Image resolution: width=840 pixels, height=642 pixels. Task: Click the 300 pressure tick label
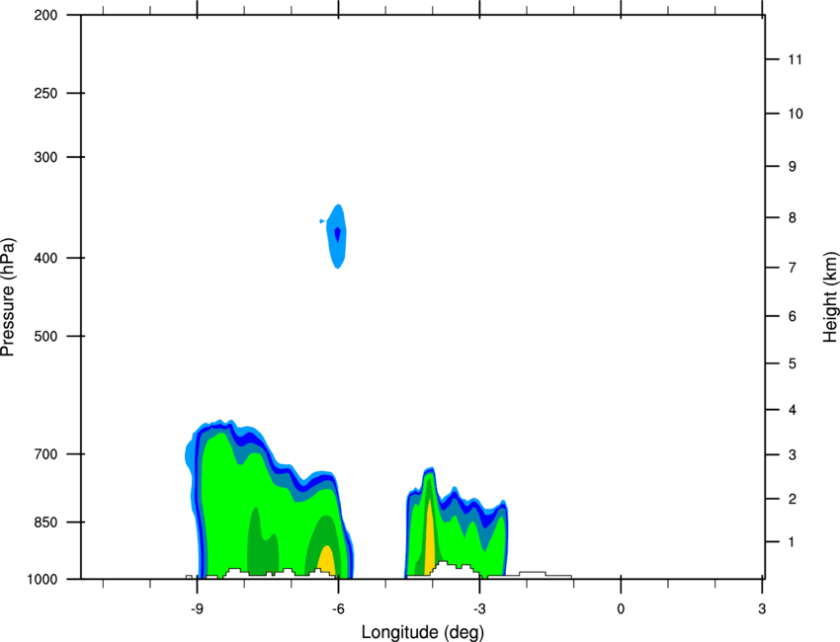pyautogui.click(x=45, y=157)
